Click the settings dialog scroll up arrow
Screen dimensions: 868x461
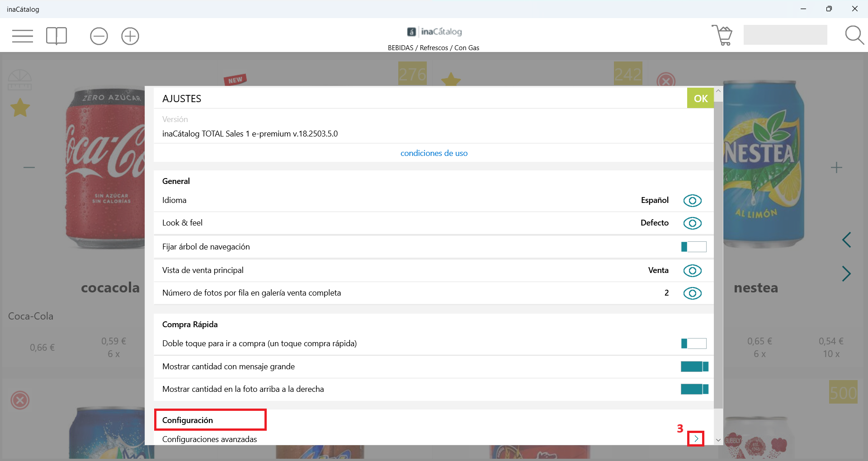718,91
